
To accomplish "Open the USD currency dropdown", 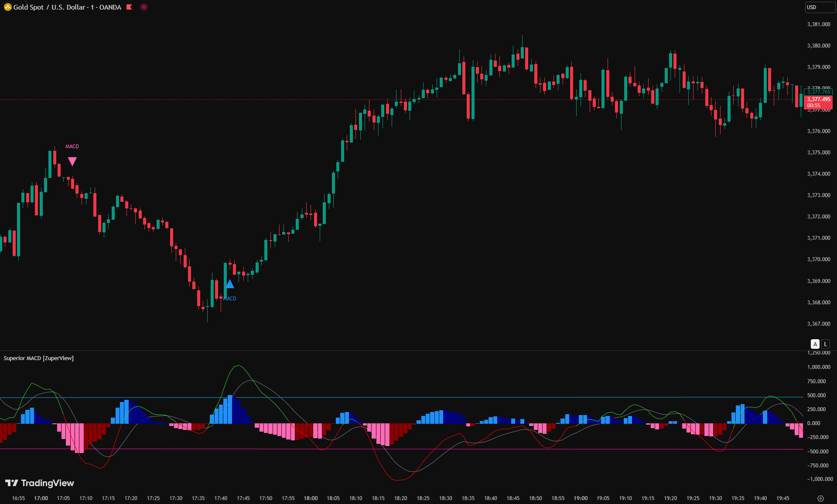I will tap(819, 7).
